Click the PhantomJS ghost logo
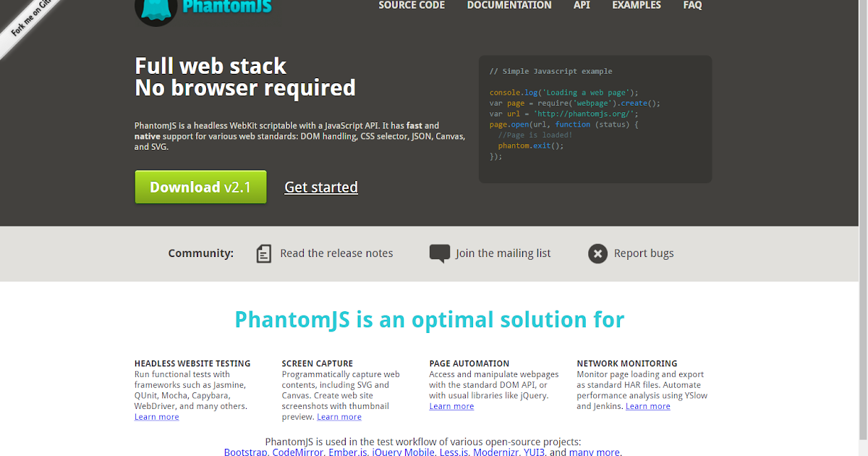The height and width of the screenshot is (456, 868). (156, 9)
